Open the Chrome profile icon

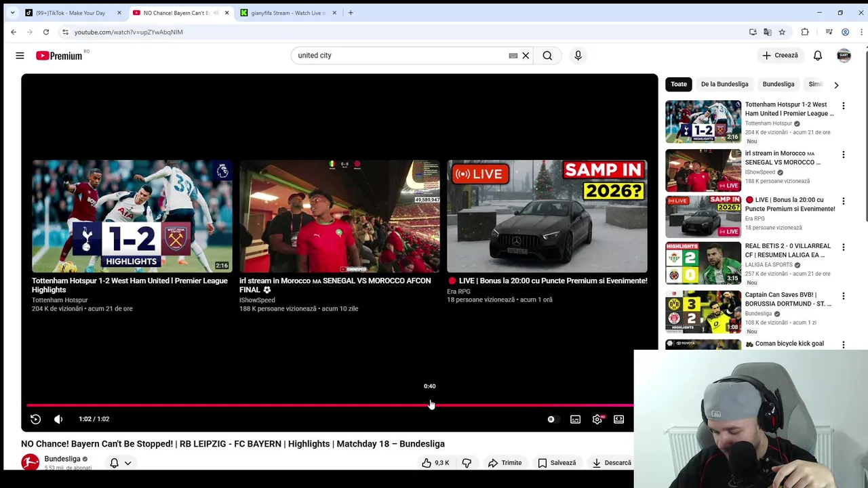845,32
